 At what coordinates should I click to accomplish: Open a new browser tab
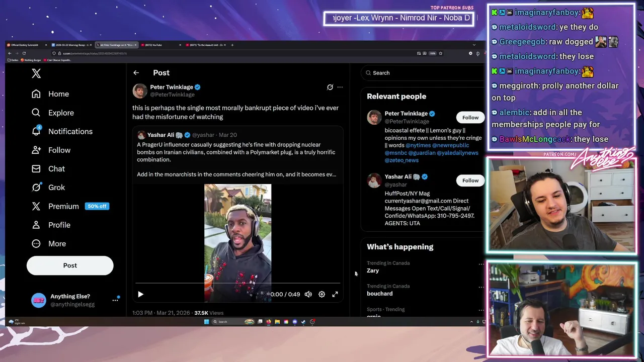click(x=232, y=45)
